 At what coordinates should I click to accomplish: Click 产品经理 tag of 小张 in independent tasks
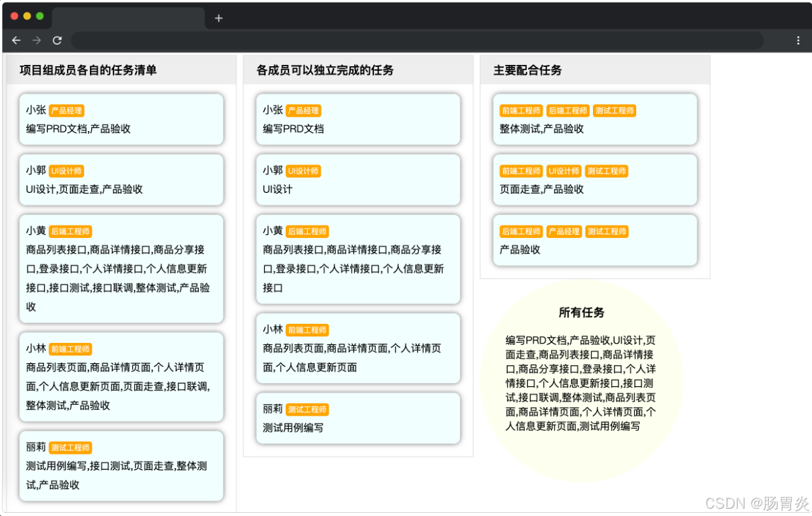pyautogui.click(x=303, y=111)
